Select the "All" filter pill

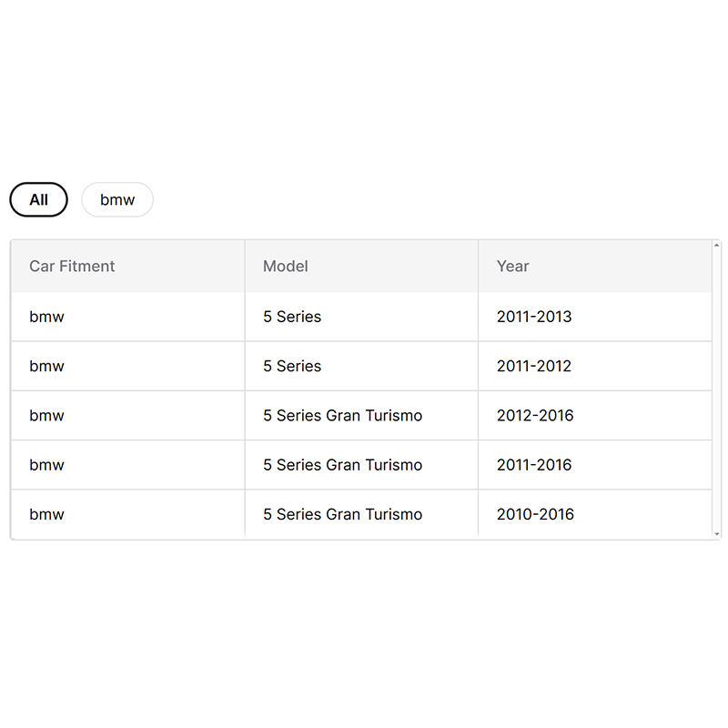[x=38, y=199]
